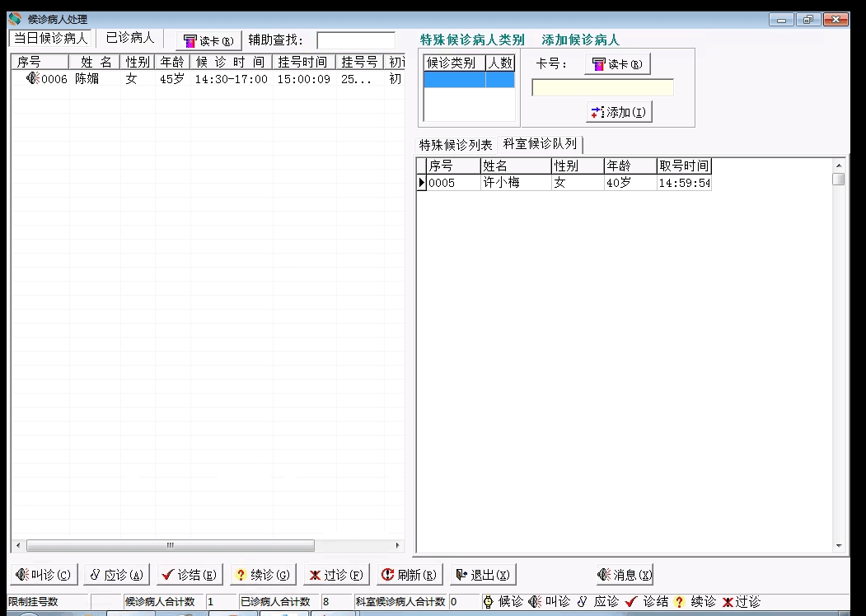Click the 候诊 watch legend icon
The height and width of the screenshot is (616, 866).
click(489, 602)
